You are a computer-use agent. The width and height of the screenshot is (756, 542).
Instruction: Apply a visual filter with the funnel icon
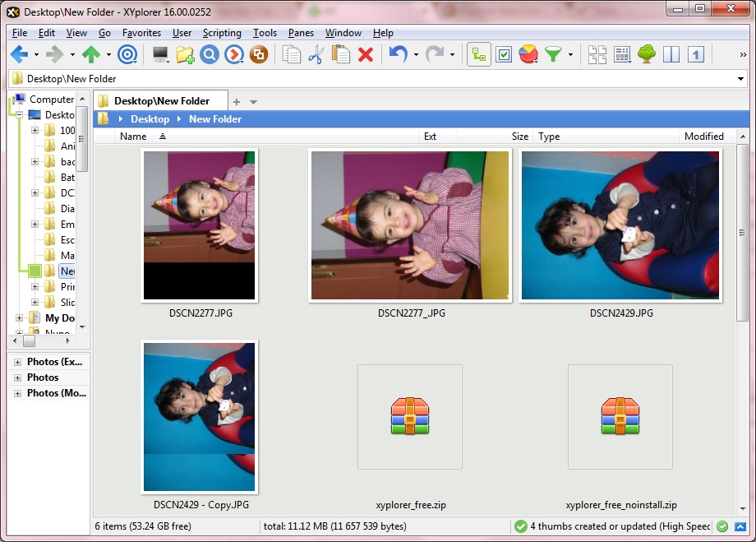(x=554, y=54)
